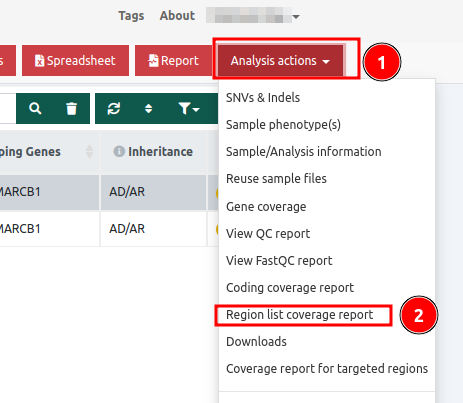Collapse the Analysis actions dropdown
The height and width of the screenshot is (403, 463).
tap(280, 61)
